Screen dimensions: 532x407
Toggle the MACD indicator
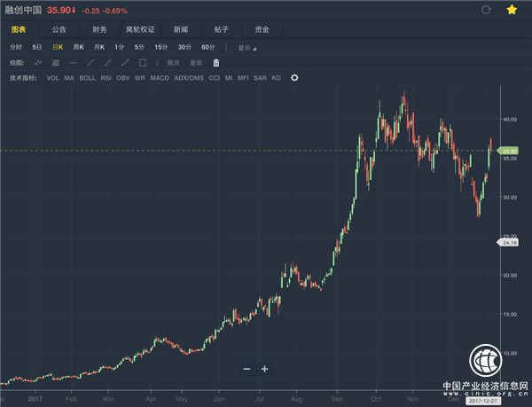click(x=159, y=78)
